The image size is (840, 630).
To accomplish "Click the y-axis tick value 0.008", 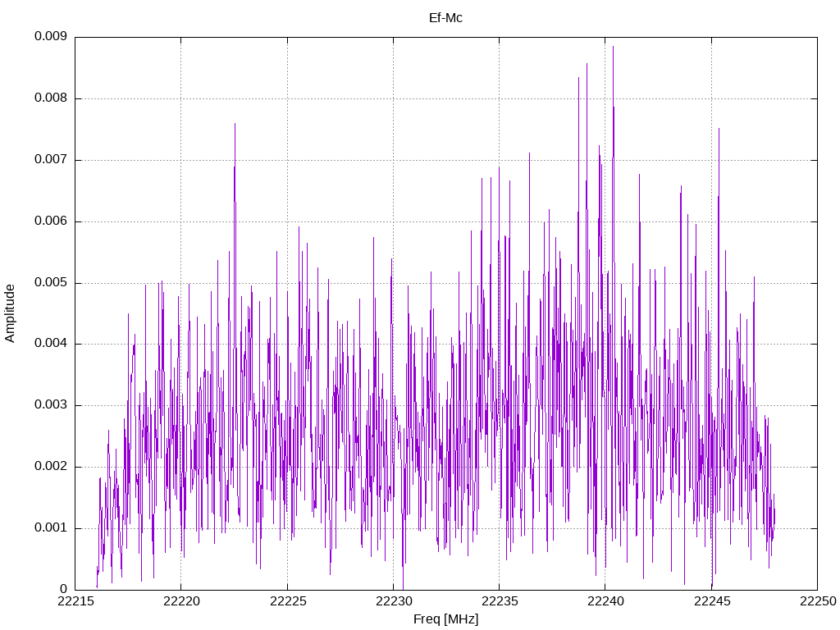I will pos(51,98).
